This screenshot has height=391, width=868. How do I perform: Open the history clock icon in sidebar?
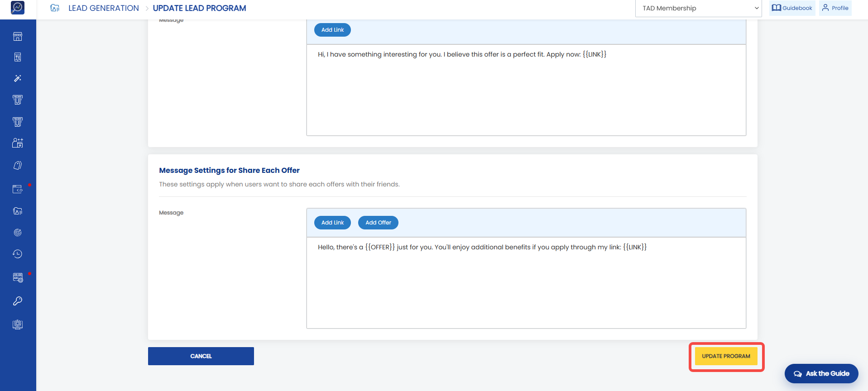(18, 254)
